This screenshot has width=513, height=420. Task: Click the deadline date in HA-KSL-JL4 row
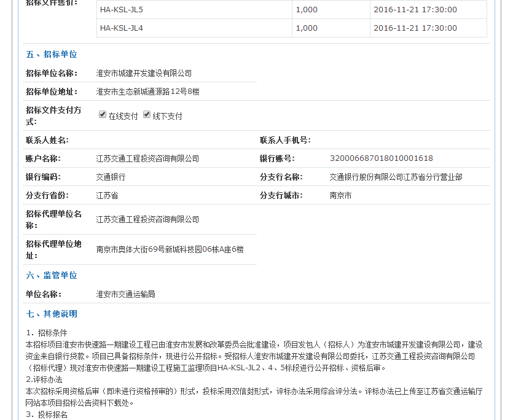coord(415,28)
